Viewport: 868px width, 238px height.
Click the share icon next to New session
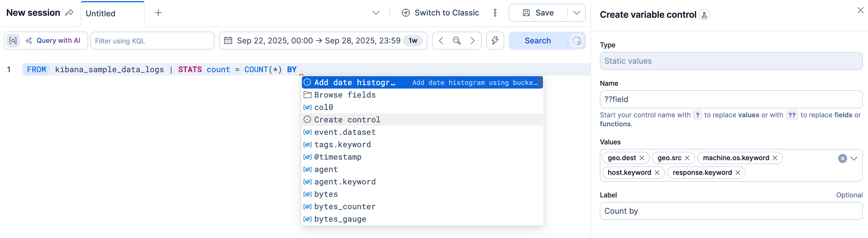tap(69, 13)
